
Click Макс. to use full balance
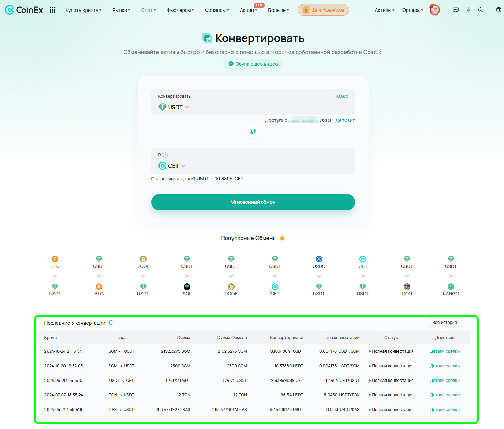(342, 96)
